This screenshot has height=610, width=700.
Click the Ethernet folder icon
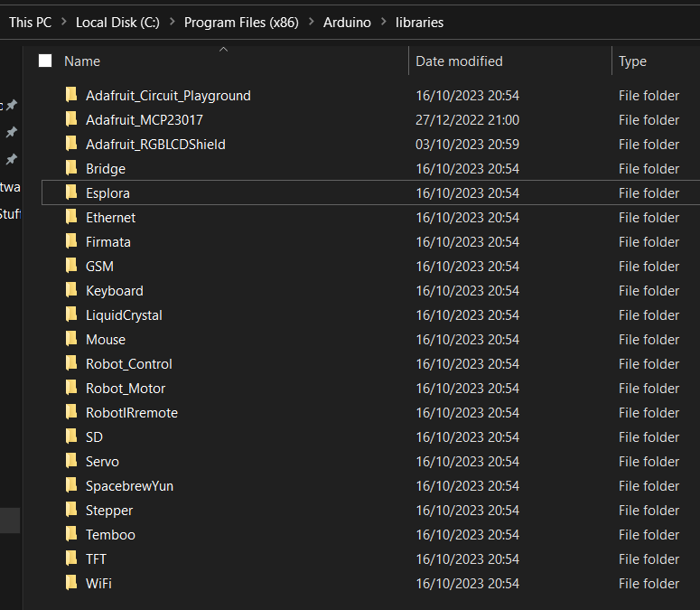71,217
